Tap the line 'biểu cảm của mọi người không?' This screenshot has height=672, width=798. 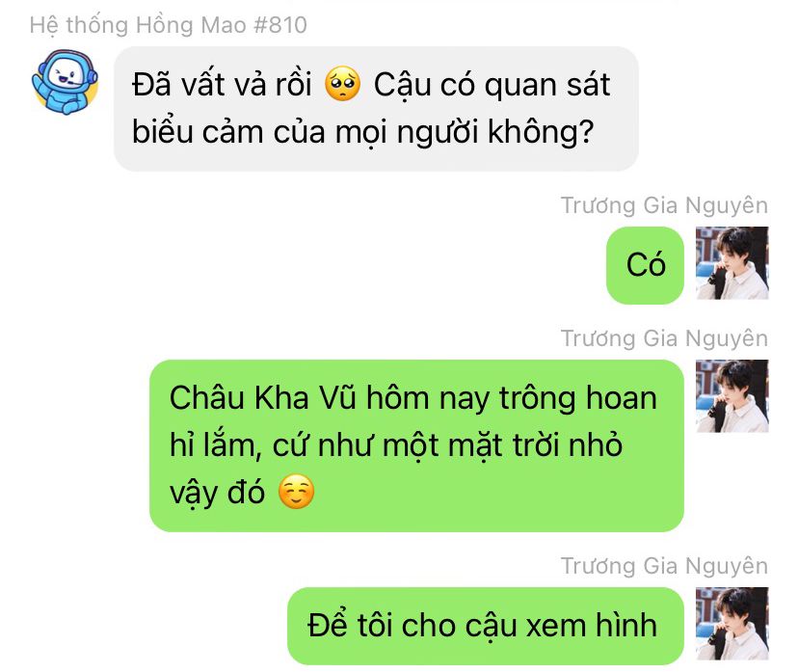(x=363, y=132)
